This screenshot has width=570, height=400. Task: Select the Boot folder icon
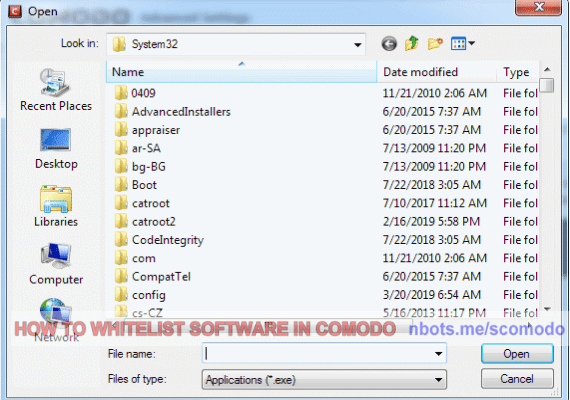coord(121,184)
